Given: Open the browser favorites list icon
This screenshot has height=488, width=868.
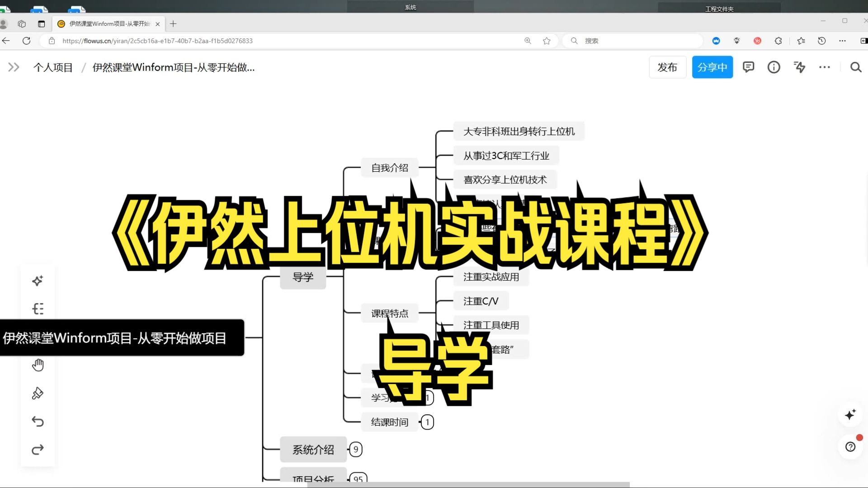Looking at the screenshot, I should [x=801, y=41].
